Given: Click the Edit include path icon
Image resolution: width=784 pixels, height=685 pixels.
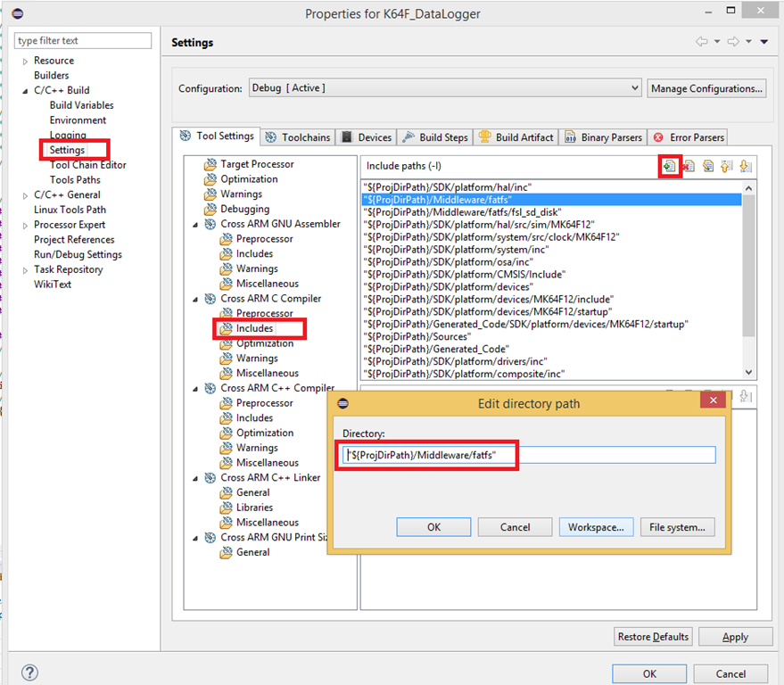Looking at the screenshot, I should pos(708,166).
